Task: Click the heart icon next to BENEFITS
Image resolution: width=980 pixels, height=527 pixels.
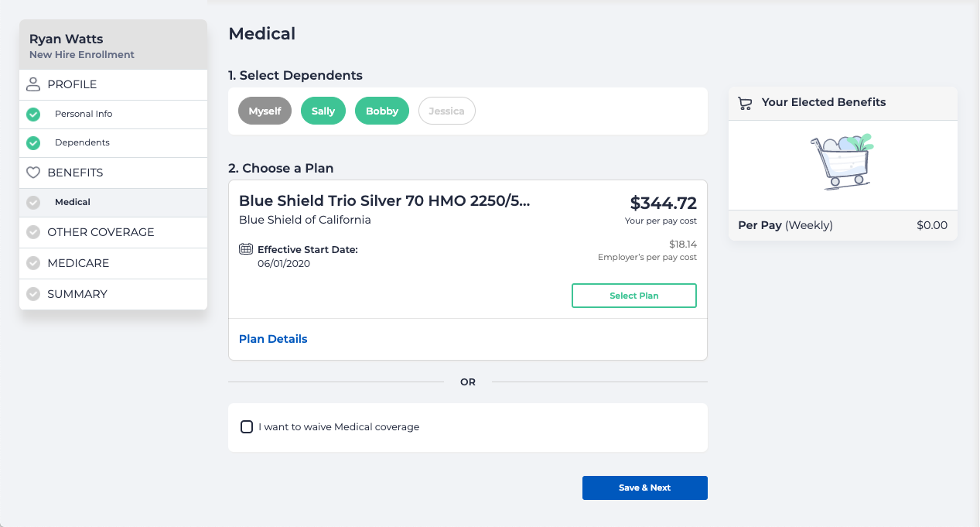Action: point(32,172)
